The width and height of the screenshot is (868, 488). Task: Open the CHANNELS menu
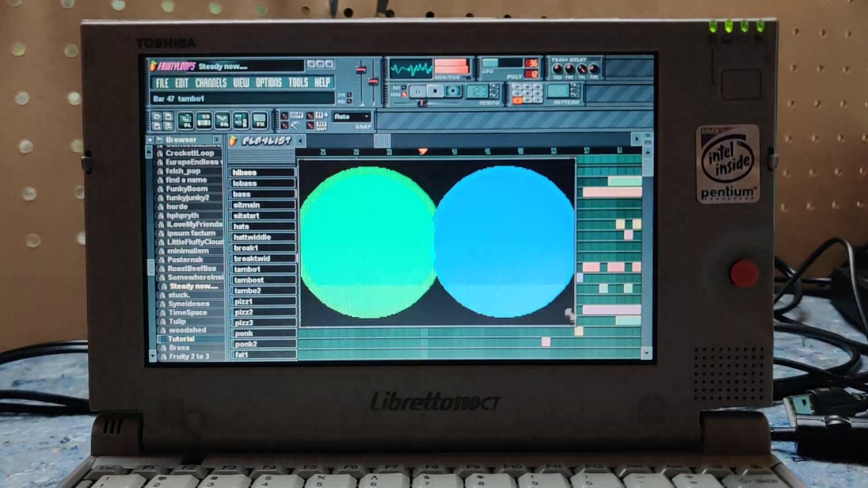tap(211, 83)
